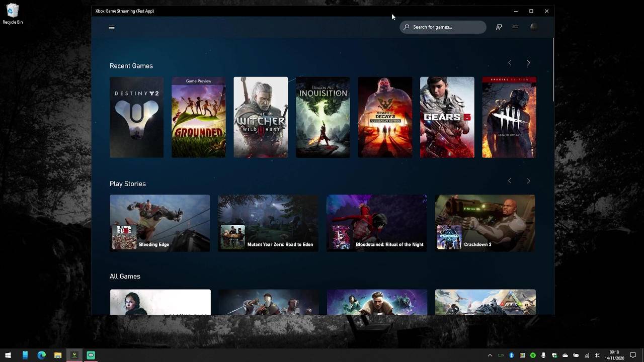Click the volume speaker tray icon

coord(597,355)
